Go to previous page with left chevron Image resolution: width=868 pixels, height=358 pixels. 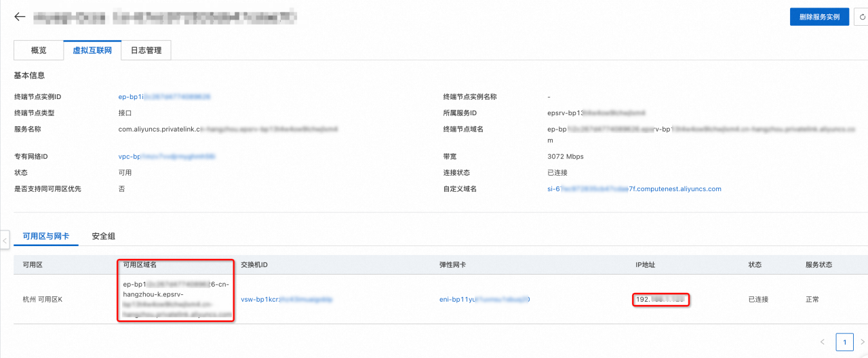point(823,342)
